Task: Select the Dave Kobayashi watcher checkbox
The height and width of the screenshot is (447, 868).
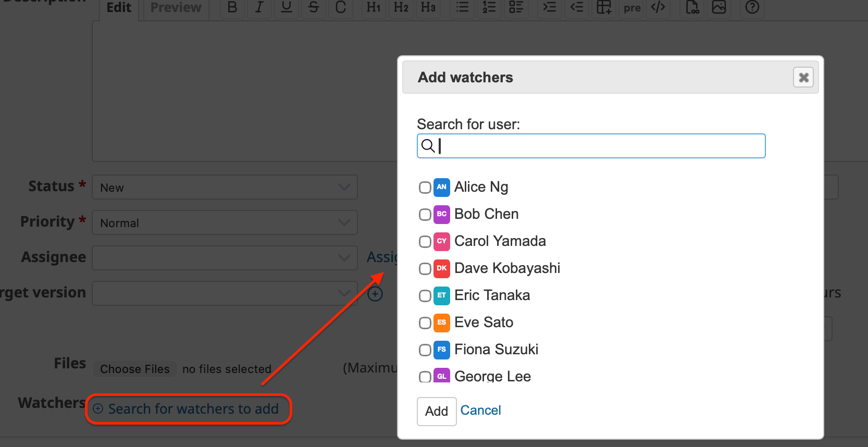Action: [425, 269]
